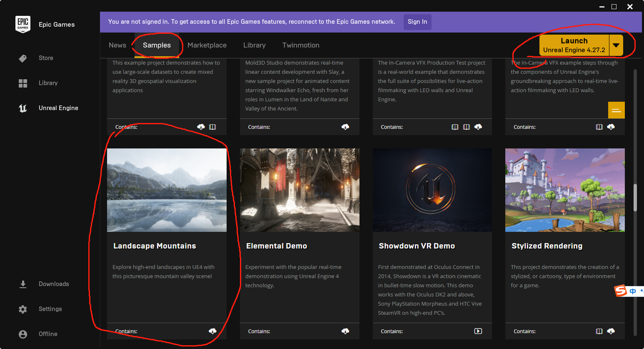Click 'This project demonstrates the creation' description
Image resolution: width=644 pixels, height=349 pixels.
565,276
